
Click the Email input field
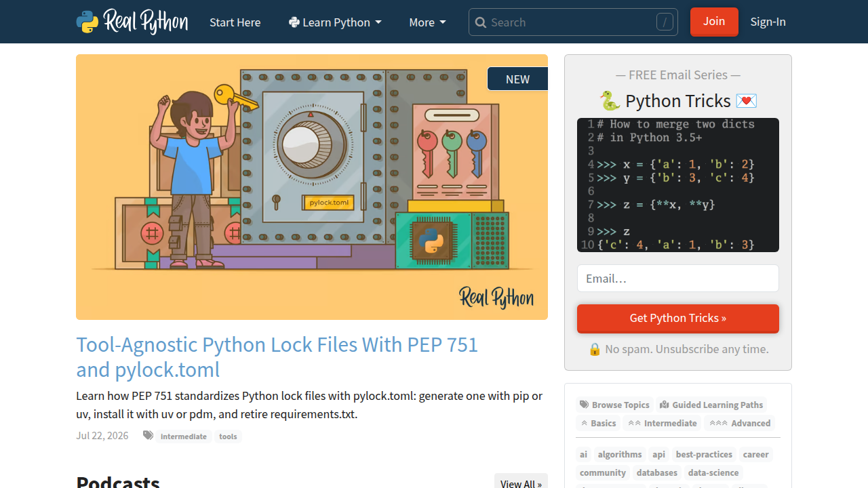[678, 279]
